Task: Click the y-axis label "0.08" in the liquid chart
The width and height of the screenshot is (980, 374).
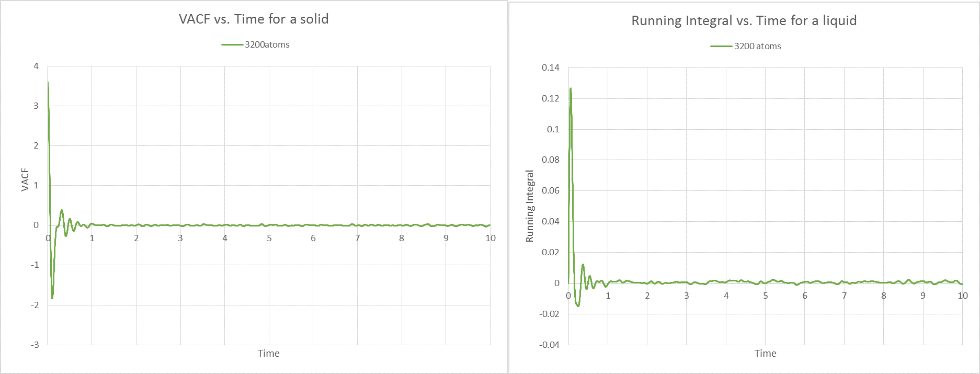Action: click(550, 160)
